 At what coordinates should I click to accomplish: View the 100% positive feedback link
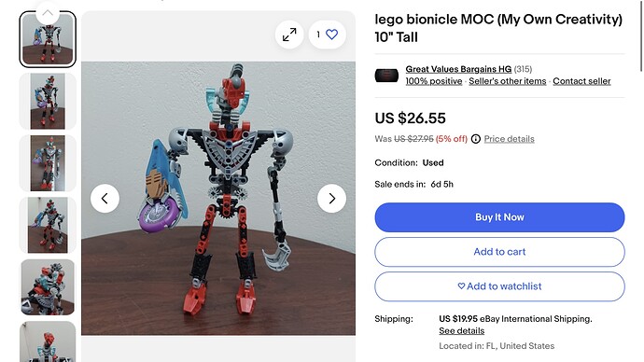[434, 81]
